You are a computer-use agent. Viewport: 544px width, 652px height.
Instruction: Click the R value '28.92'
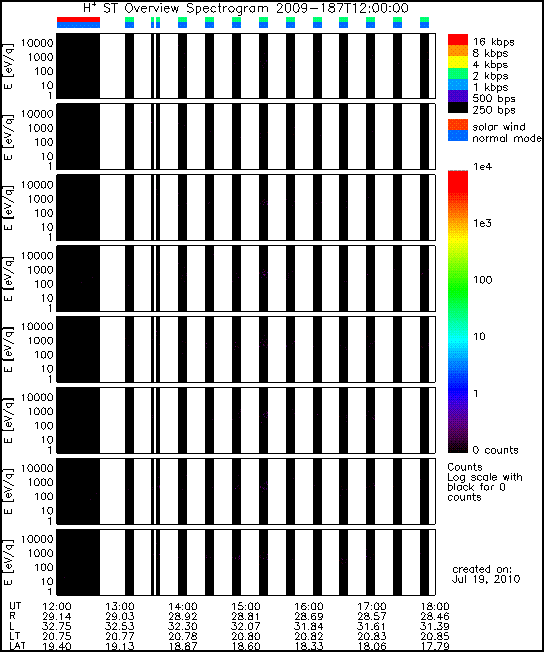(x=183, y=616)
